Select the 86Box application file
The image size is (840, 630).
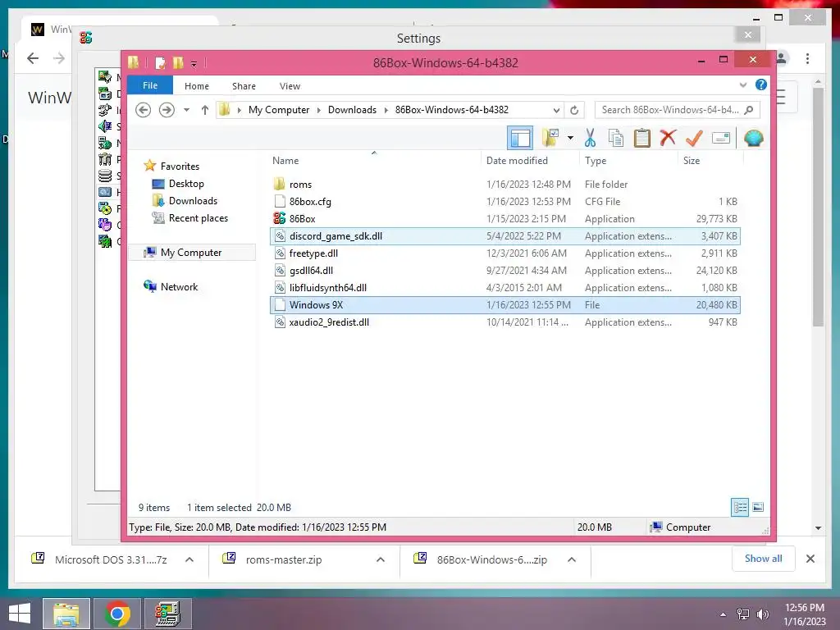505,218
